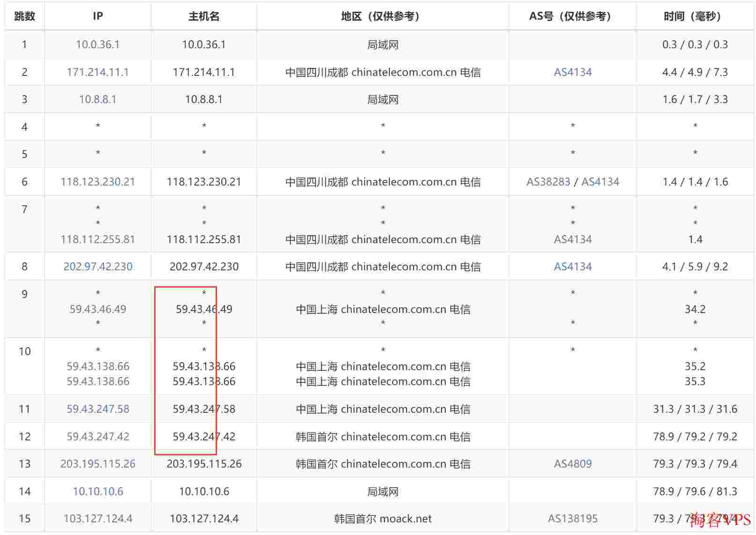Image resolution: width=756 pixels, height=535 pixels.
Task: Open the IP link 59.43.247.42
Action: click(97, 437)
